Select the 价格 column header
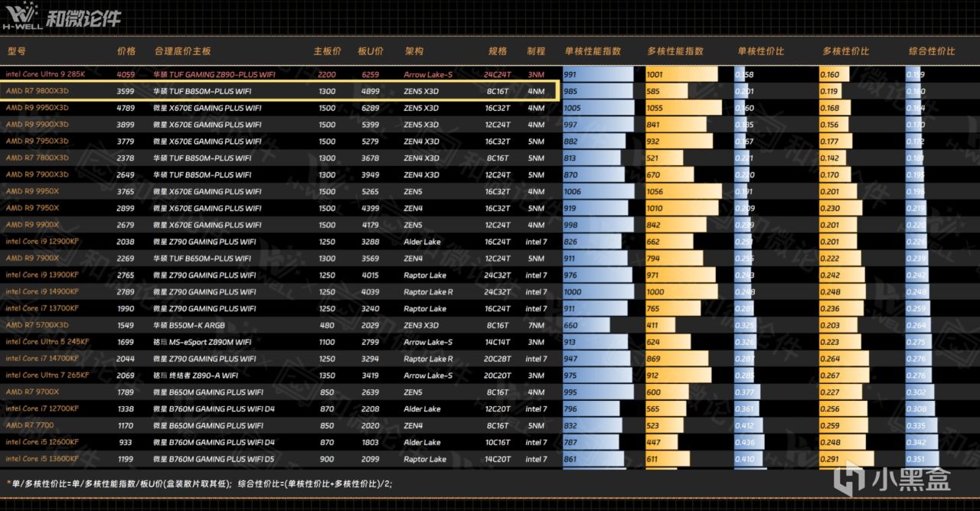Viewport: 980px width, 511px height. click(x=126, y=51)
